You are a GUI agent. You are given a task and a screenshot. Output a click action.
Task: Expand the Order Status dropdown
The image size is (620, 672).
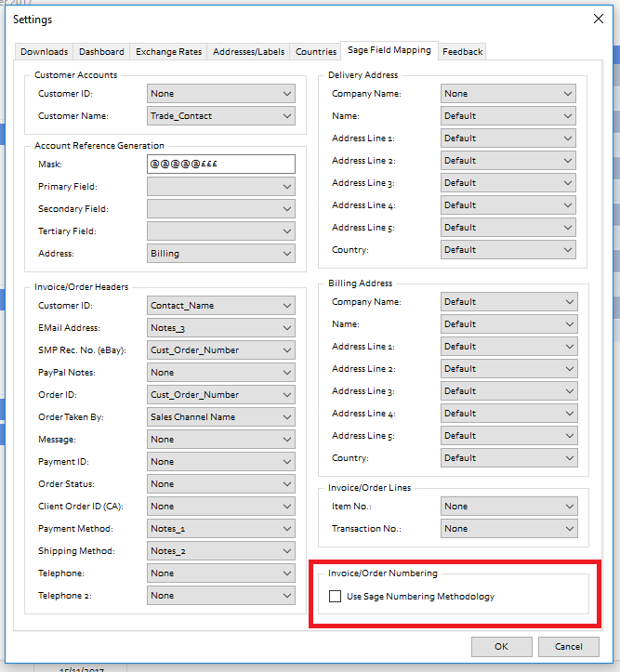(x=221, y=483)
